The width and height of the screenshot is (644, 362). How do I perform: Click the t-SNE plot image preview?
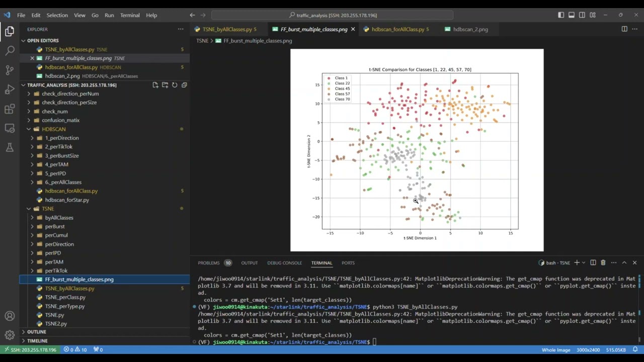(x=417, y=150)
